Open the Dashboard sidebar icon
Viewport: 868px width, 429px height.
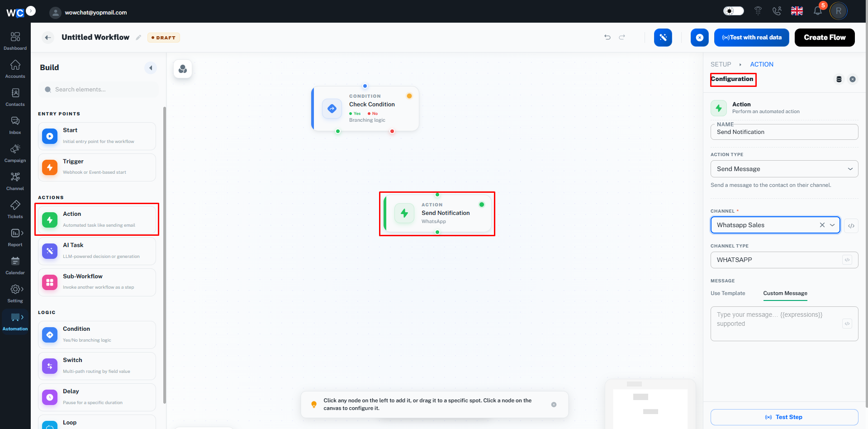15,41
